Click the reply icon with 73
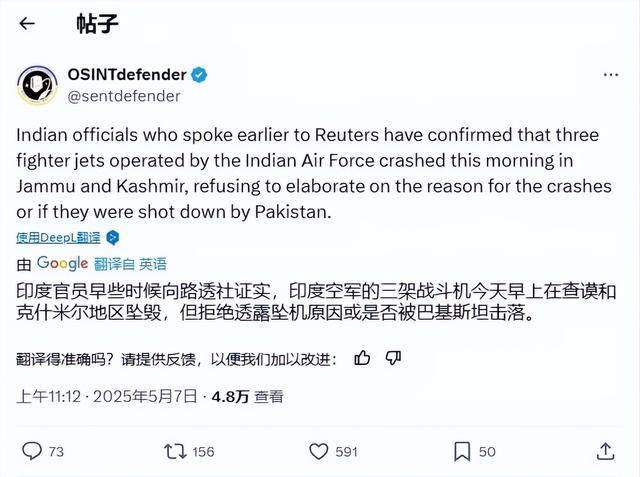 tap(32, 452)
